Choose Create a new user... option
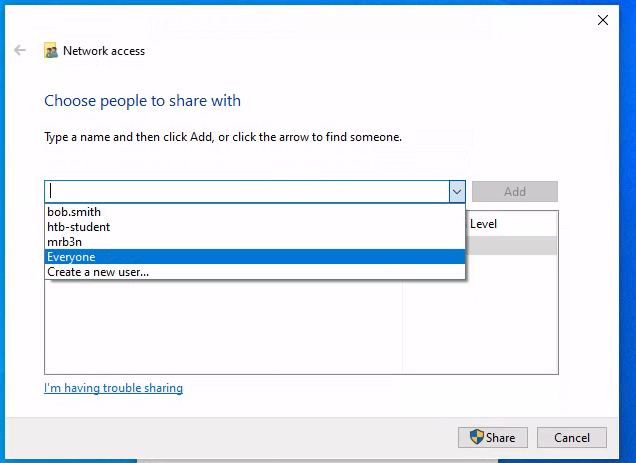The width and height of the screenshot is (636, 463). pyautogui.click(x=98, y=272)
